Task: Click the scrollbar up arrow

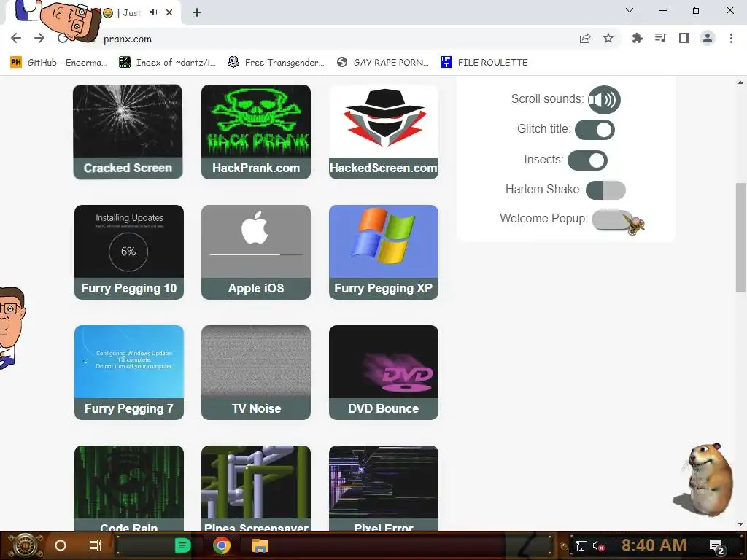Action: 740,82
